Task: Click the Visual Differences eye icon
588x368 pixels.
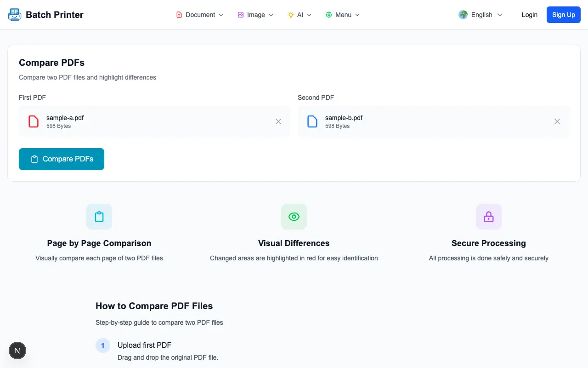Action: point(294,217)
